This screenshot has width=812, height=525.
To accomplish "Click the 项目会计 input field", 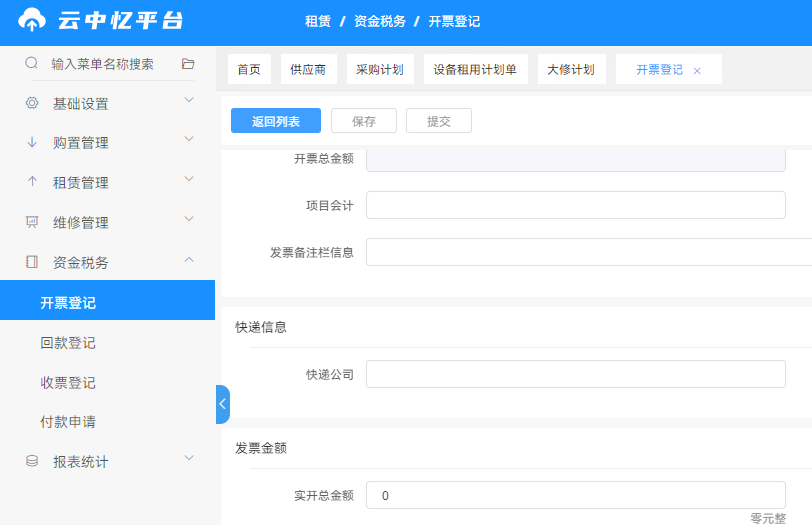I will [x=575, y=205].
